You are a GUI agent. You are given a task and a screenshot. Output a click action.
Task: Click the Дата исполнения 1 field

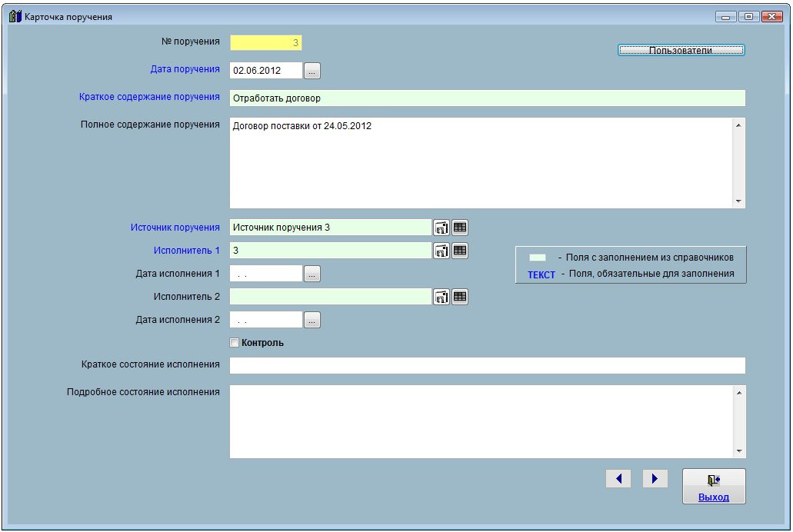coord(266,274)
